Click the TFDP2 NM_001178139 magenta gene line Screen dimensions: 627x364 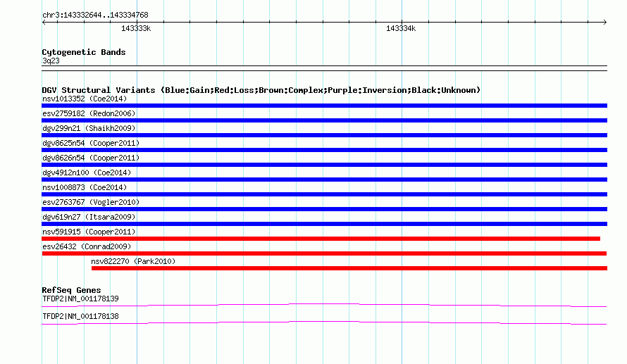[x=324, y=306]
